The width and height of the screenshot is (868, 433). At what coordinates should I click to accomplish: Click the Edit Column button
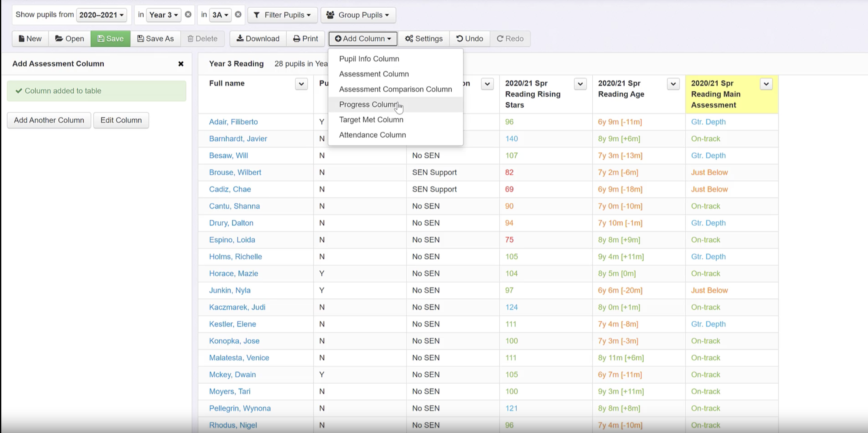pos(121,120)
